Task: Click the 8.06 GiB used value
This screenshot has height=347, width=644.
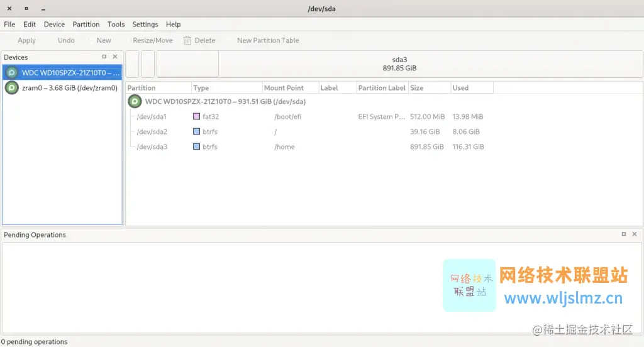Action: pos(466,132)
